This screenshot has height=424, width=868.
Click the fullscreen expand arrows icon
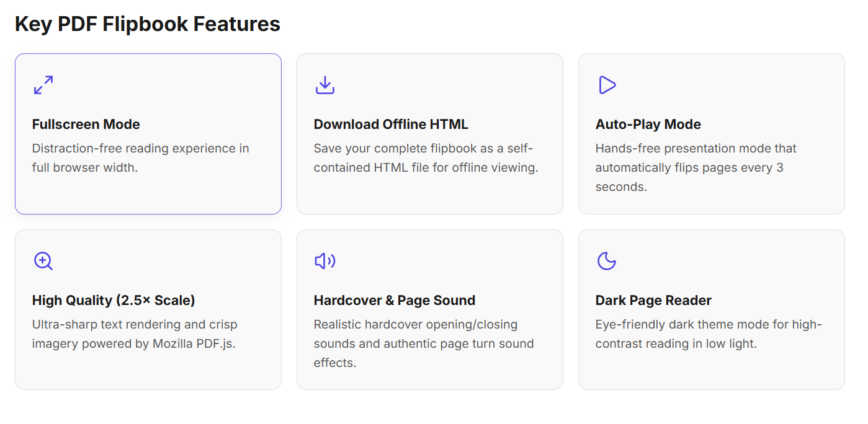tap(43, 85)
